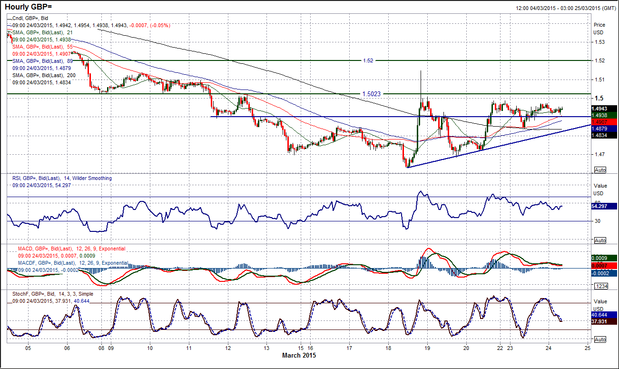Click the Hourly GBP= chart title
Screen dimensions: 619x369
point(28,7)
